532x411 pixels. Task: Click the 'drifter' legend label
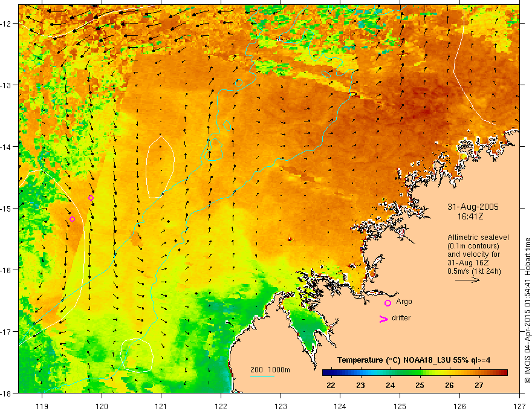point(401,318)
